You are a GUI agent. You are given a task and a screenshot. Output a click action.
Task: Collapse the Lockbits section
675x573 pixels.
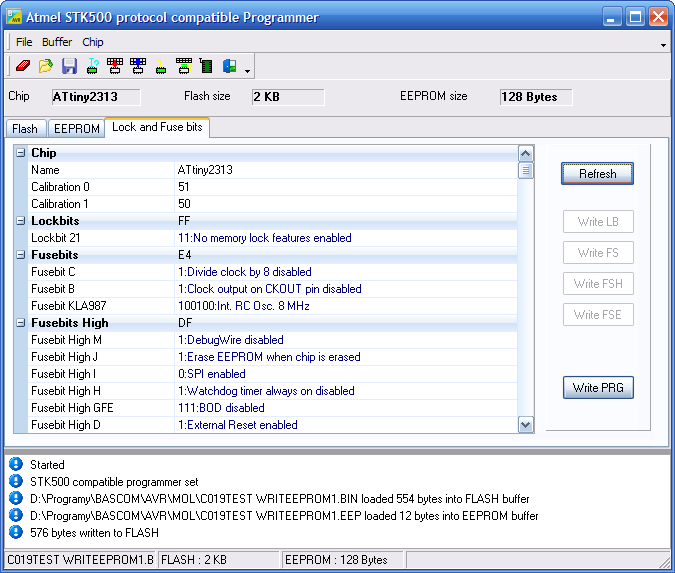point(20,221)
